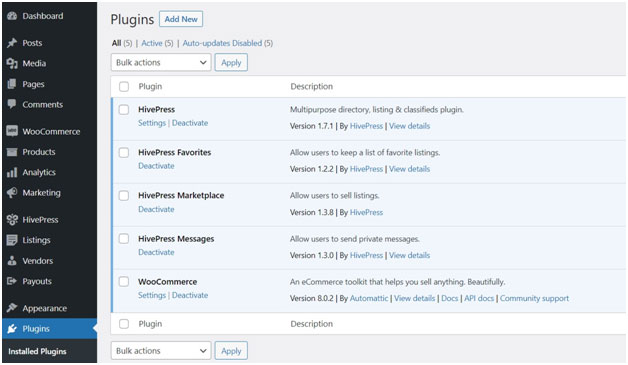Tick the select-all checkbox in table header

124,87
